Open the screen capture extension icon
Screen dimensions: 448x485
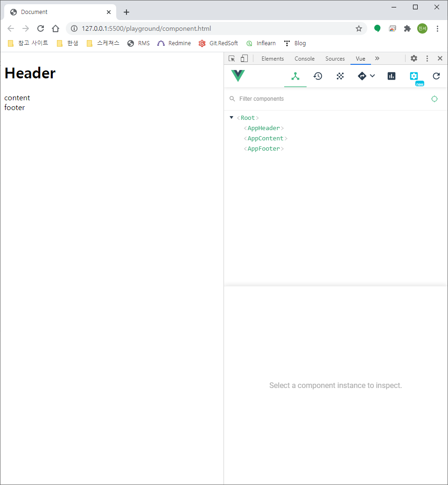pyautogui.click(x=392, y=28)
